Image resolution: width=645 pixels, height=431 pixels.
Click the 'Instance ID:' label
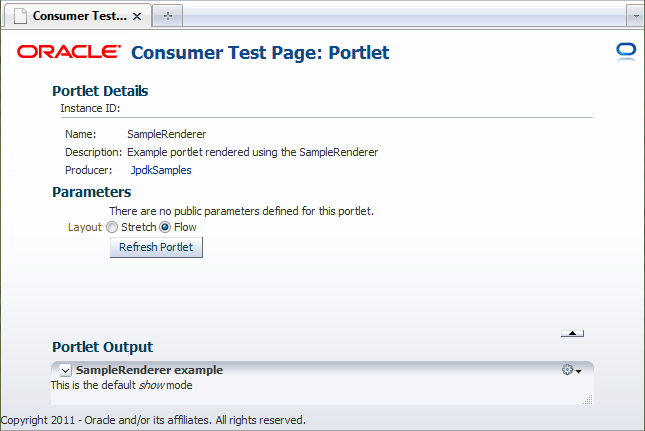click(90, 108)
